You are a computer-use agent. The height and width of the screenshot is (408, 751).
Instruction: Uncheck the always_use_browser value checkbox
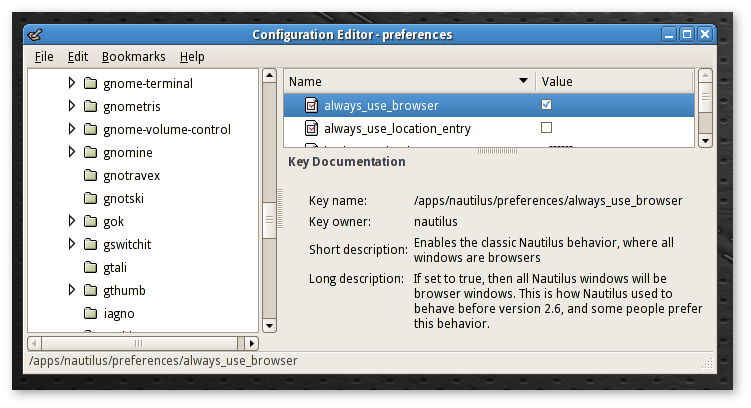[546, 104]
